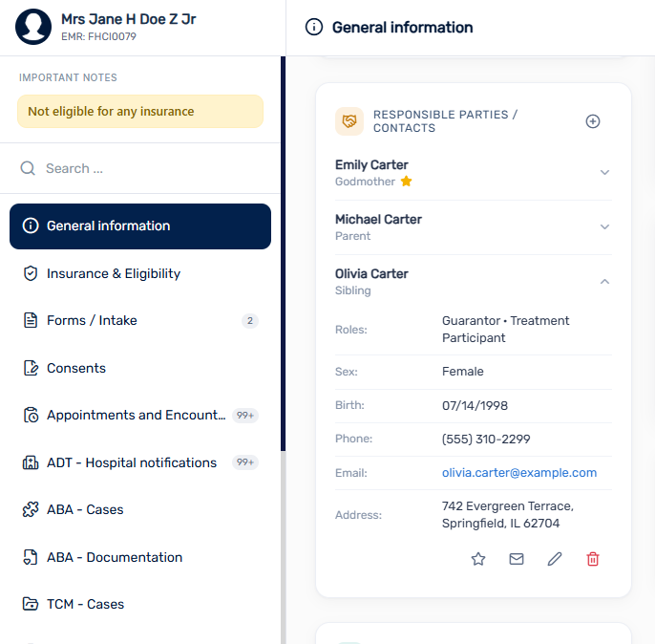
Task: Open olivia.carter@example.com email link
Action: pyautogui.click(x=519, y=473)
